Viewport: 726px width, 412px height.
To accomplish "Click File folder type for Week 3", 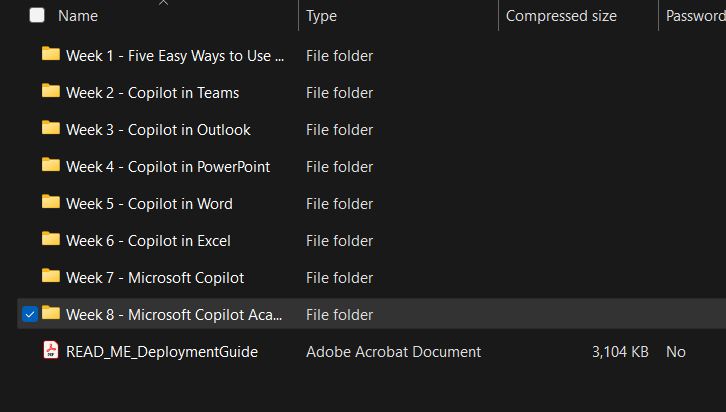I will pyautogui.click(x=339, y=130).
